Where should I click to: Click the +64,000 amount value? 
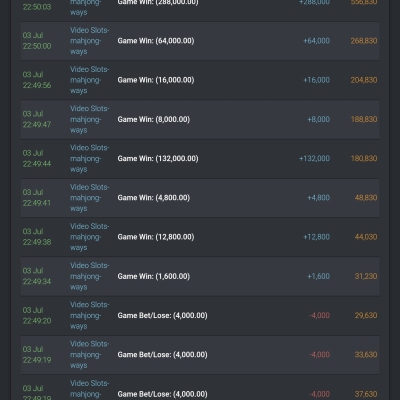316,41
